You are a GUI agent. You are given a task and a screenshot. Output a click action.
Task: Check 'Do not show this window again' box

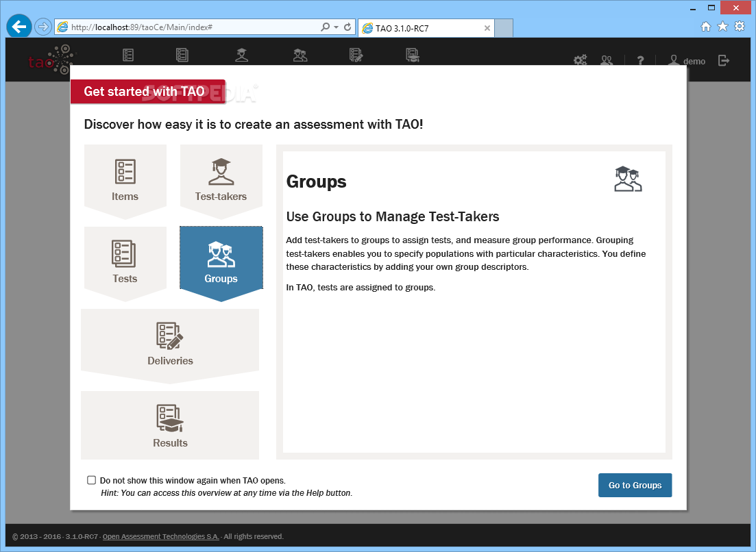[91, 480]
